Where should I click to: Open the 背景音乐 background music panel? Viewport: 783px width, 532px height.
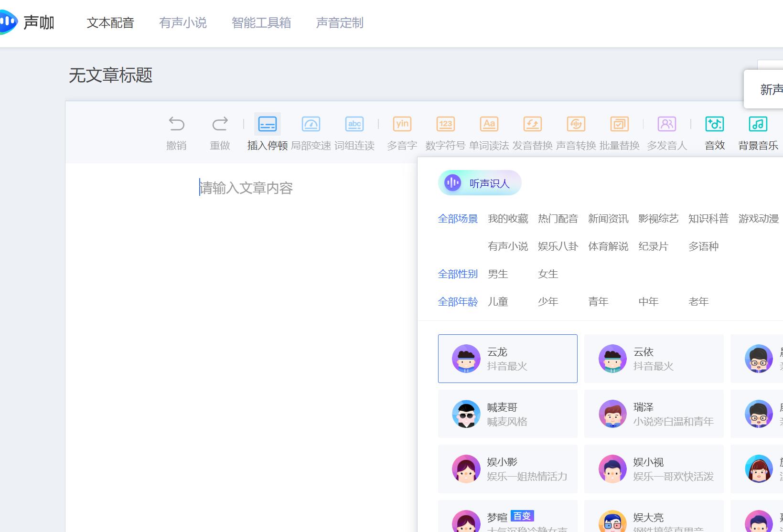758,131
